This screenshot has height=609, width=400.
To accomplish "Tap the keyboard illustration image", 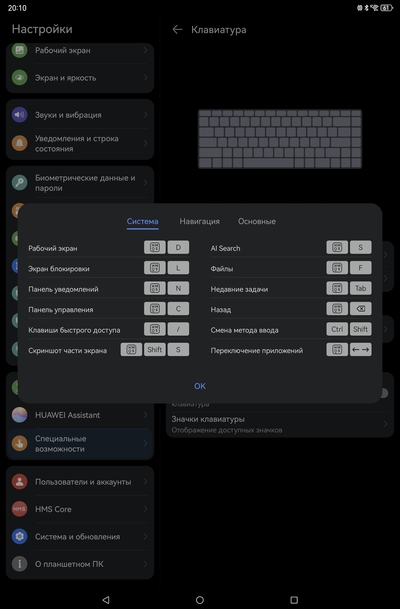I will 280,139.
